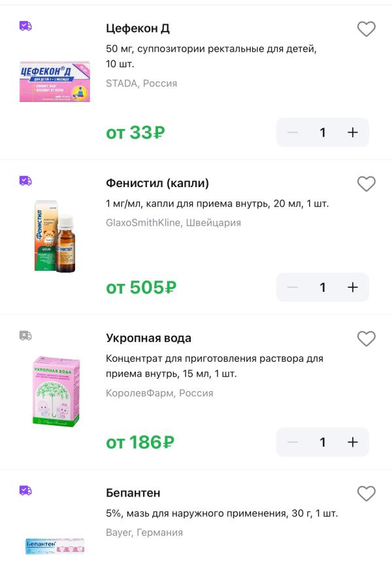Reduce Фенистил quantity using minus
This screenshot has width=392, height=575.
coord(292,287)
